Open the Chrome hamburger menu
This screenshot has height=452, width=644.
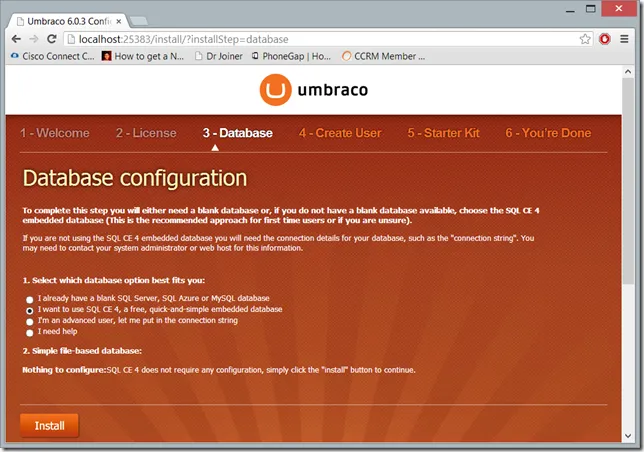click(x=624, y=39)
